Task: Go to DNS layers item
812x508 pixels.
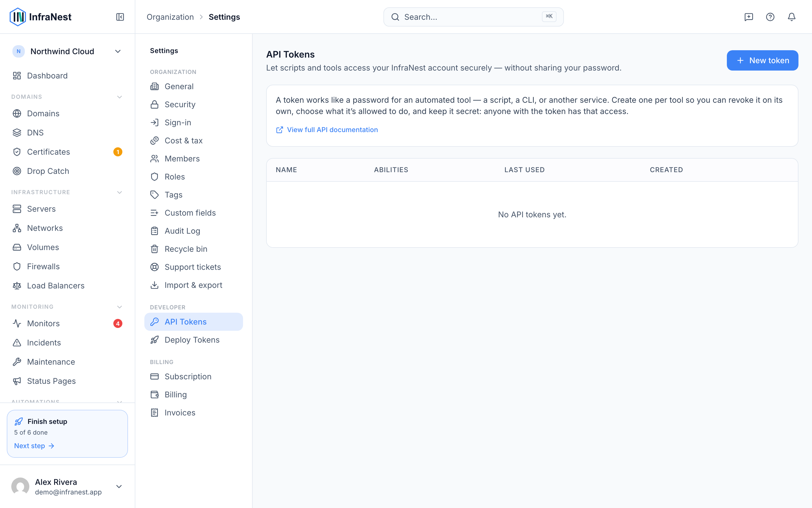Action: tap(67, 133)
